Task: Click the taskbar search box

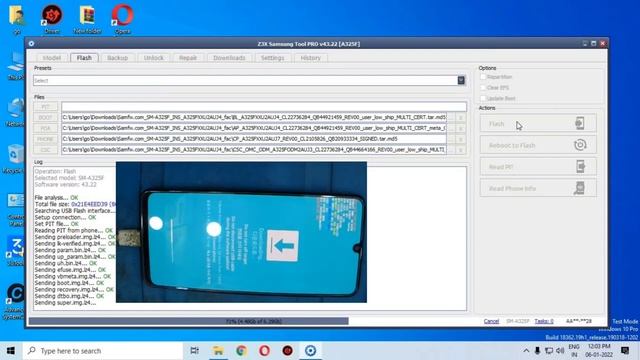Action: (102, 351)
